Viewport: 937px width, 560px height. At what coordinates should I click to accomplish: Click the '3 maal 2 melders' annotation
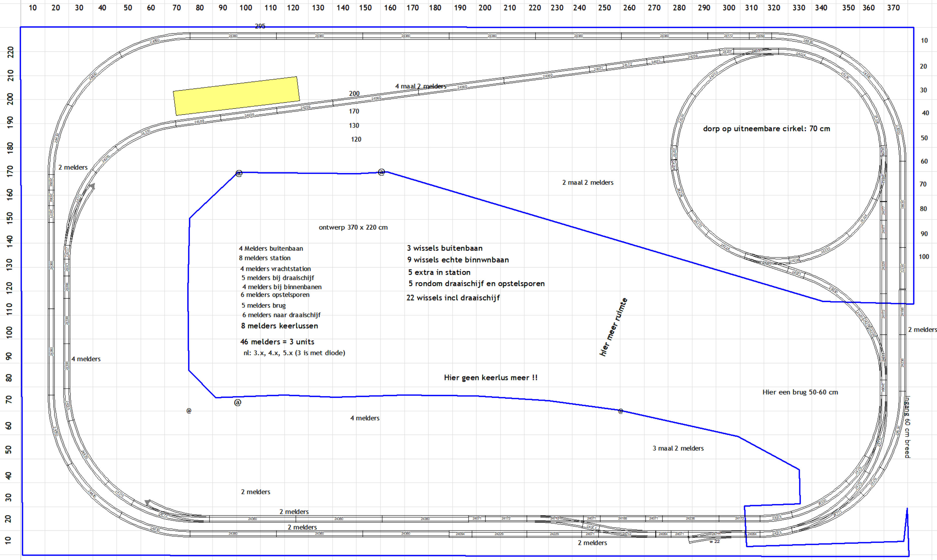pos(678,448)
